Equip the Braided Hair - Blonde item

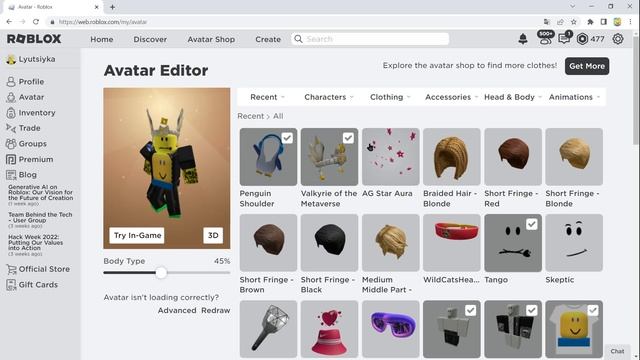(451, 157)
